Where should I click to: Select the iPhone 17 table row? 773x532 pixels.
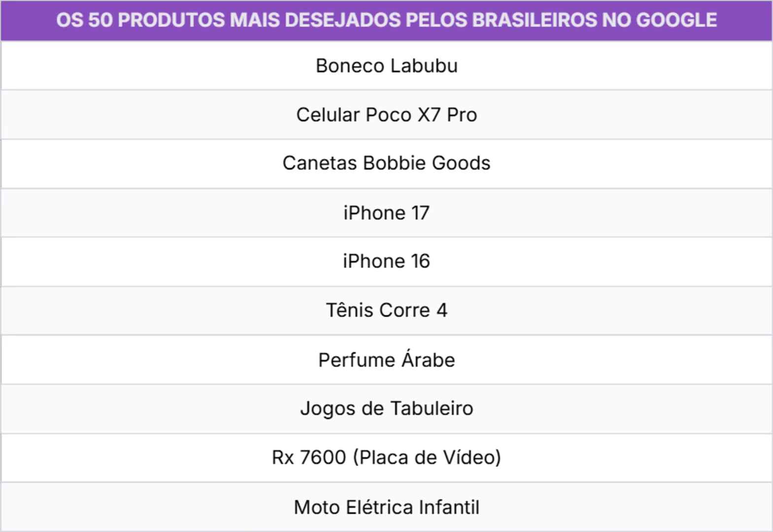pos(386,213)
